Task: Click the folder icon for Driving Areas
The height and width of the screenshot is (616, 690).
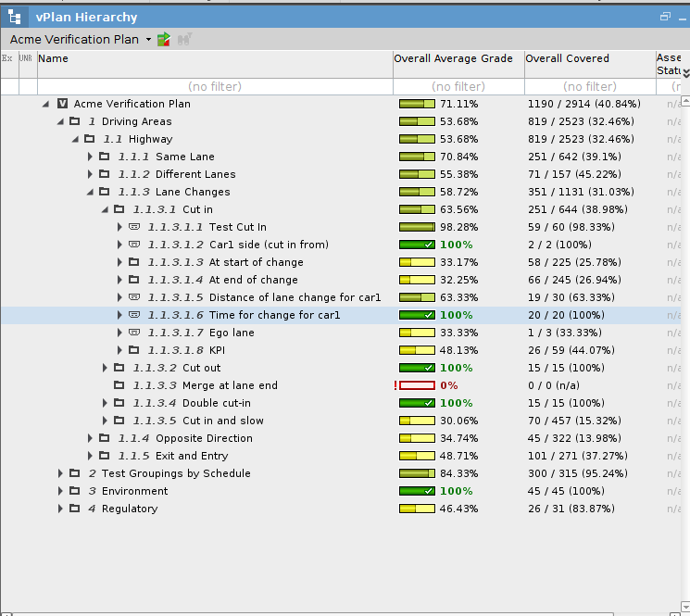Action: pyautogui.click(x=75, y=121)
